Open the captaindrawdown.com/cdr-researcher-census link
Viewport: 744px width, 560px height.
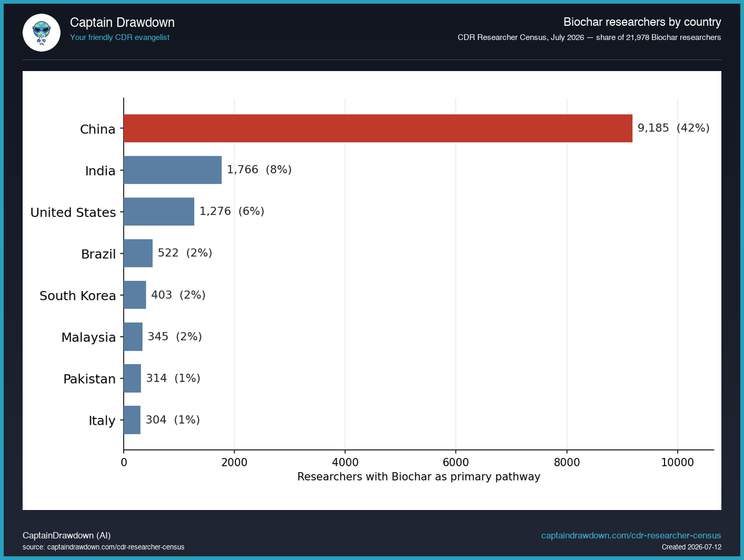point(631,535)
